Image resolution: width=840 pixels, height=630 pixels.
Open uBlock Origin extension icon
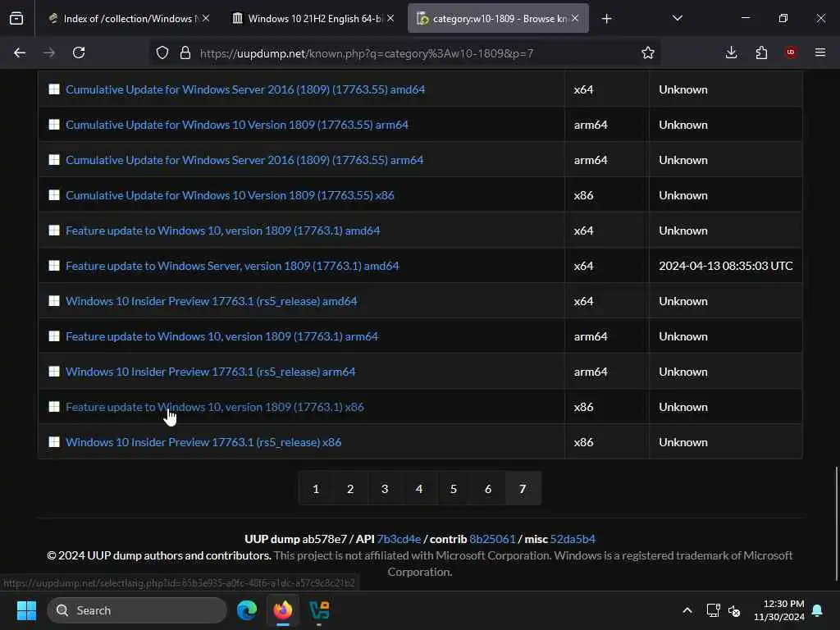click(791, 52)
